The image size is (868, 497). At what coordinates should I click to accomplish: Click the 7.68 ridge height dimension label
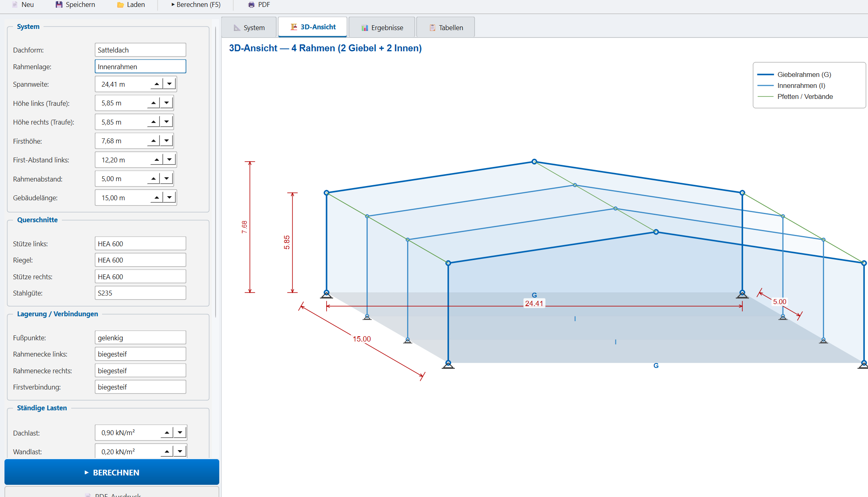pos(244,227)
